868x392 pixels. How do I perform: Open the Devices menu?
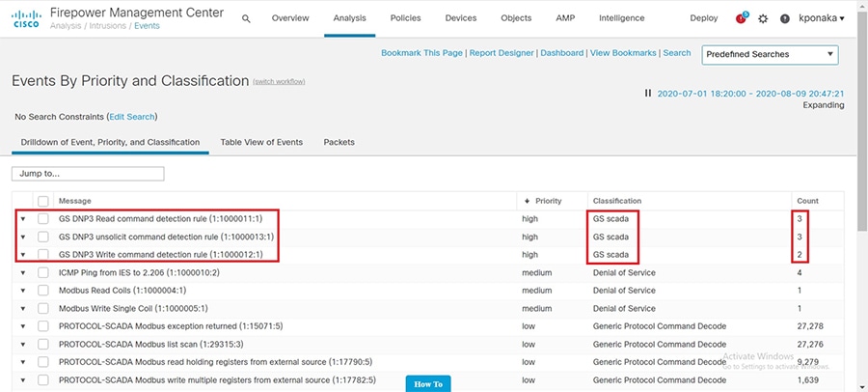[461, 18]
